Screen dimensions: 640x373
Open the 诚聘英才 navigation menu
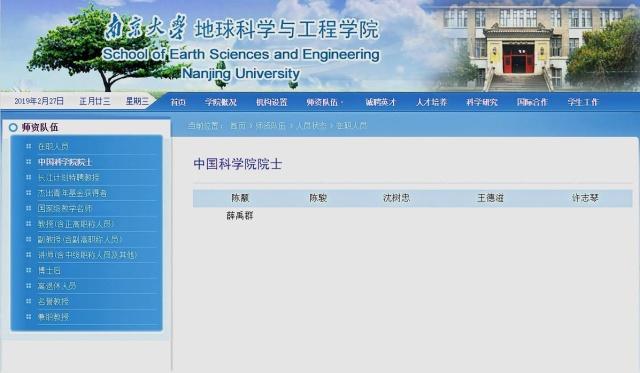click(381, 102)
